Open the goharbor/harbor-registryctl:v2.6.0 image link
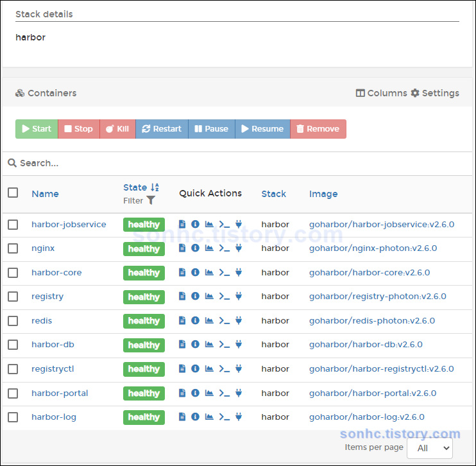Screen dimensions: 476x466 [381, 369]
